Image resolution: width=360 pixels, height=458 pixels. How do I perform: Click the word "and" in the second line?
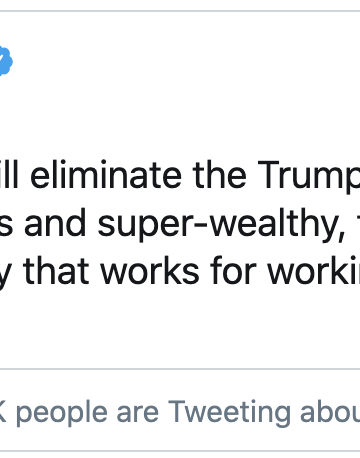55,223
